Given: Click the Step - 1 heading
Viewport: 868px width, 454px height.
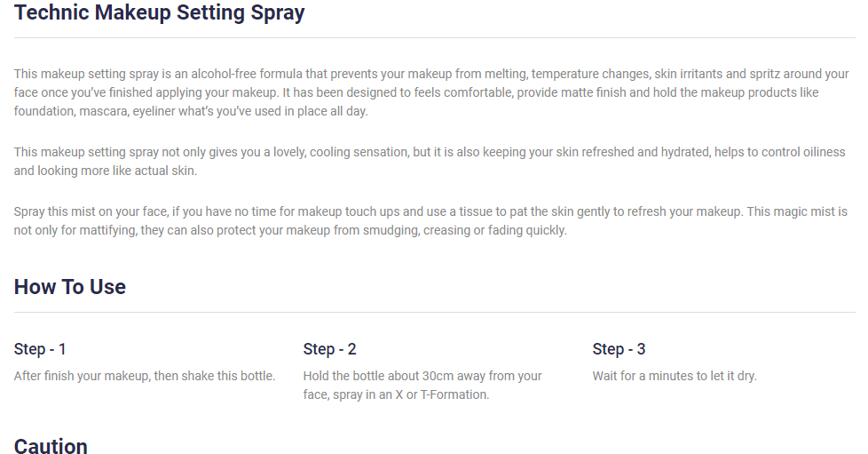Looking at the screenshot, I should click(x=40, y=349).
